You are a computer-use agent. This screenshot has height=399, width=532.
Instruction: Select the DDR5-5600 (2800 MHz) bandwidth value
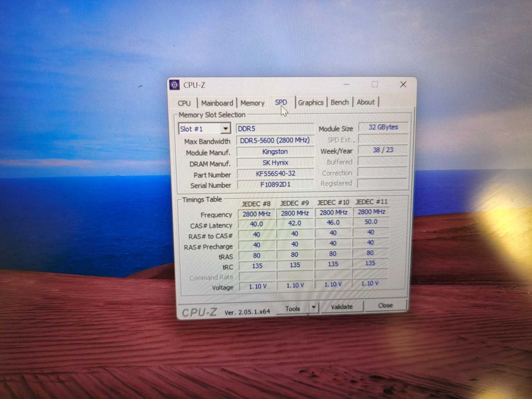(x=275, y=140)
